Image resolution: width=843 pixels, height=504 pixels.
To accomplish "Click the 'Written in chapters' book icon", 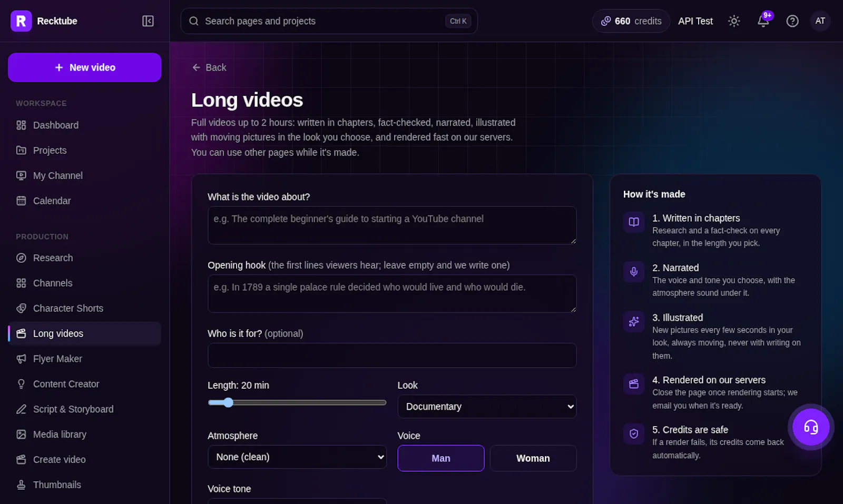I will 634,222.
